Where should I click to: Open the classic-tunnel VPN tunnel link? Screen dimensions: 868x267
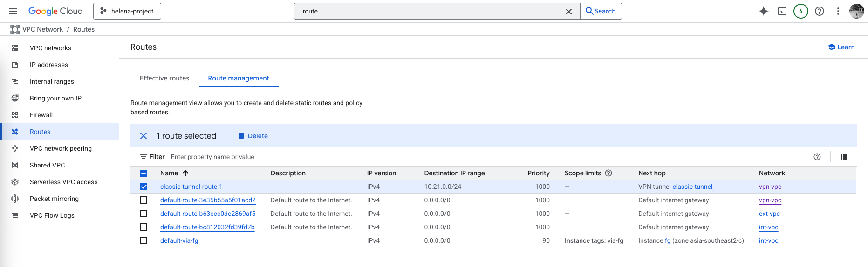pyautogui.click(x=692, y=187)
